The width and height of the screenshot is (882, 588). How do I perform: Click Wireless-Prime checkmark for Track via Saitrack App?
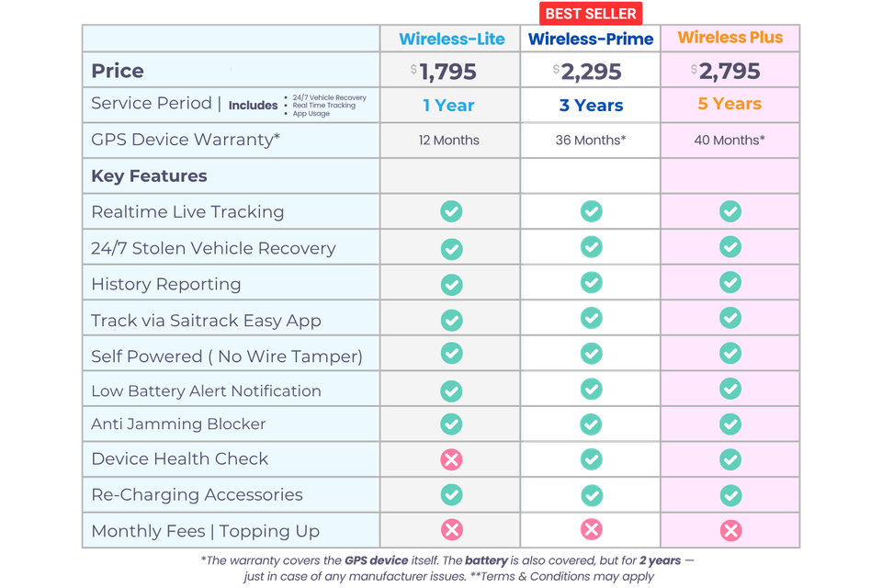[x=591, y=318]
